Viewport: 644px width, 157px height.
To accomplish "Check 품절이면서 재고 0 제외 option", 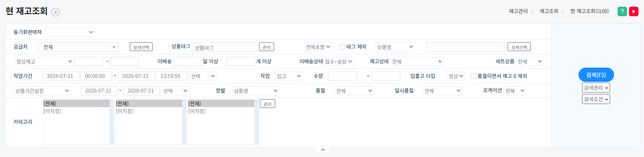I will (474, 76).
